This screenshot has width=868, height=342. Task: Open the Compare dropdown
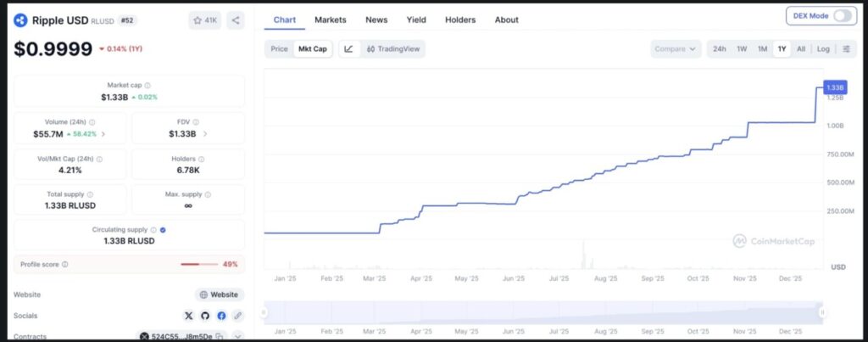coord(676,49)
